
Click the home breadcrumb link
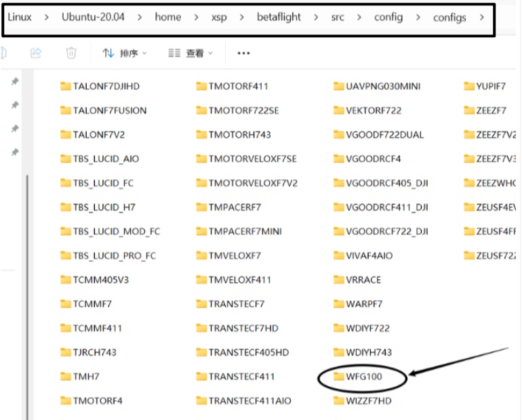pyautogui.click(x=167, y=17)
